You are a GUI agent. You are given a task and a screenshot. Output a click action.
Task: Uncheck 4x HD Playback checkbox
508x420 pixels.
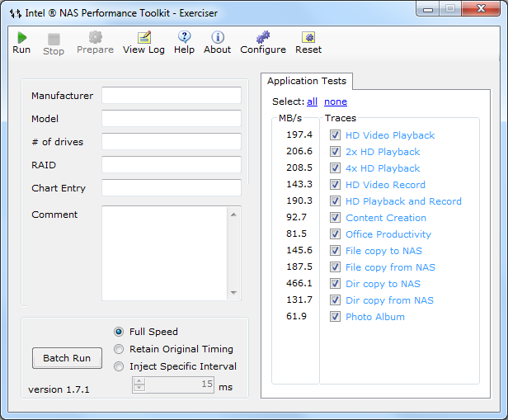(335, 168)
